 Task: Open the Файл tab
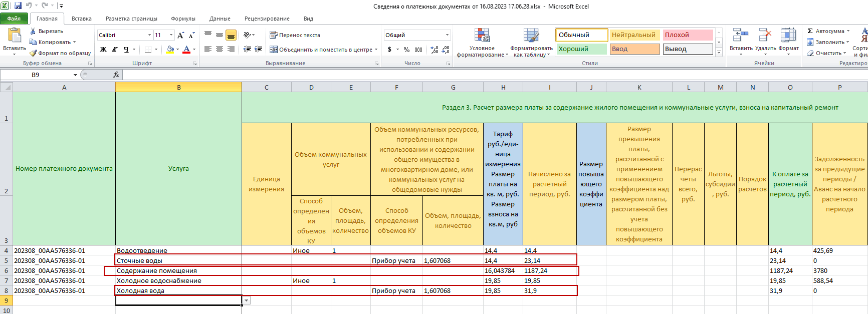point(14,19)
